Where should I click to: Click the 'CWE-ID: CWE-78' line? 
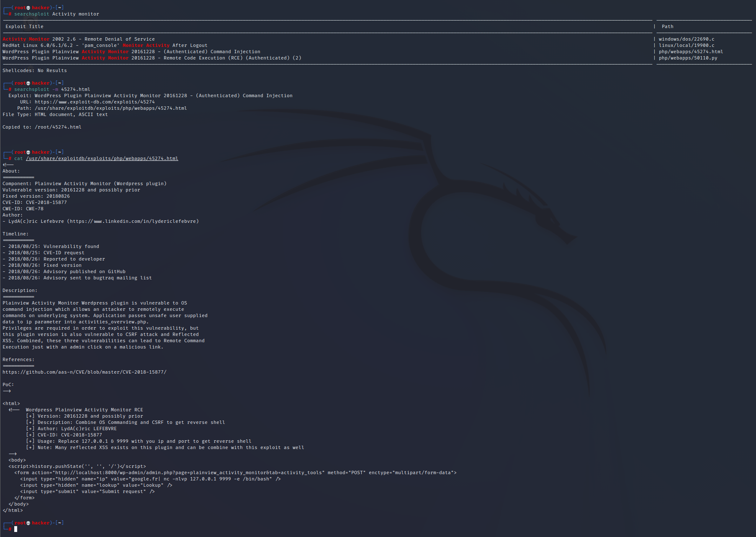click(x=23, y=209)
